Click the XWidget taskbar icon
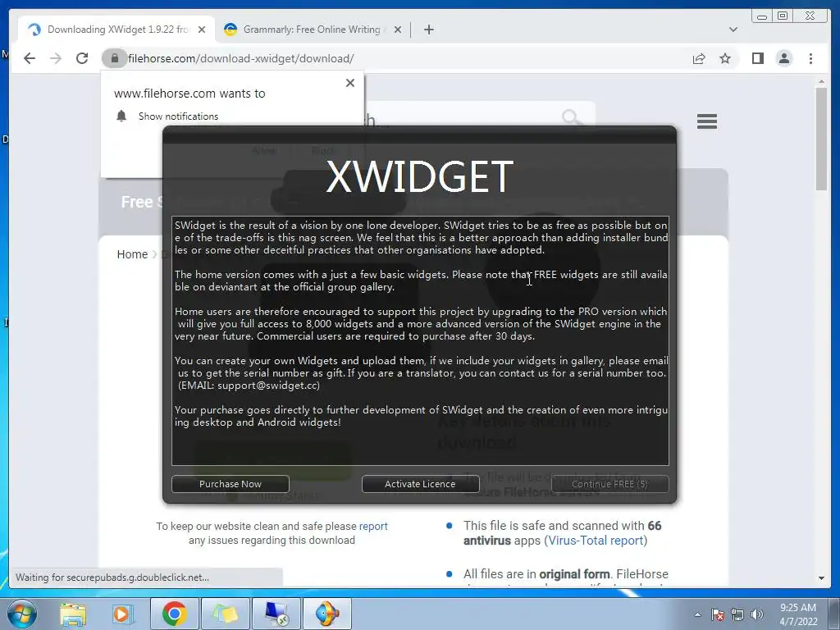The image size is (840, 630). coord(327,614)
